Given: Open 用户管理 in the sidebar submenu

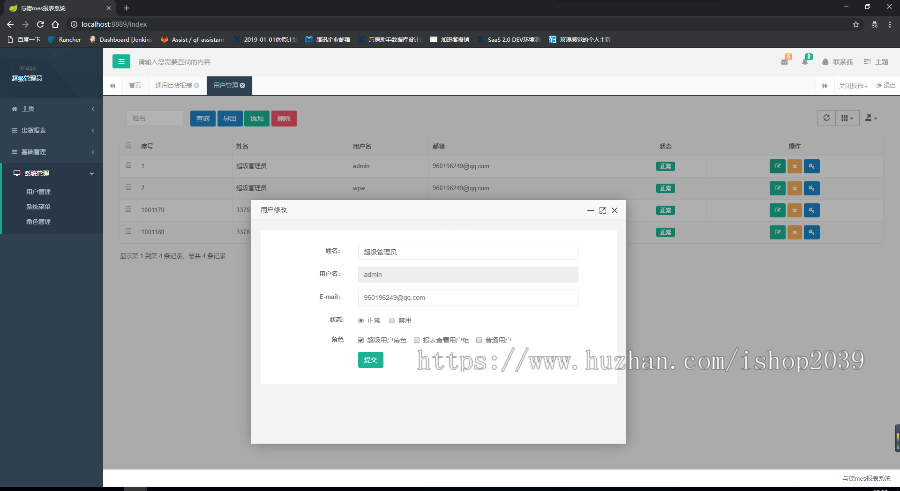Looking at the screenshot, I should point(38,192).
